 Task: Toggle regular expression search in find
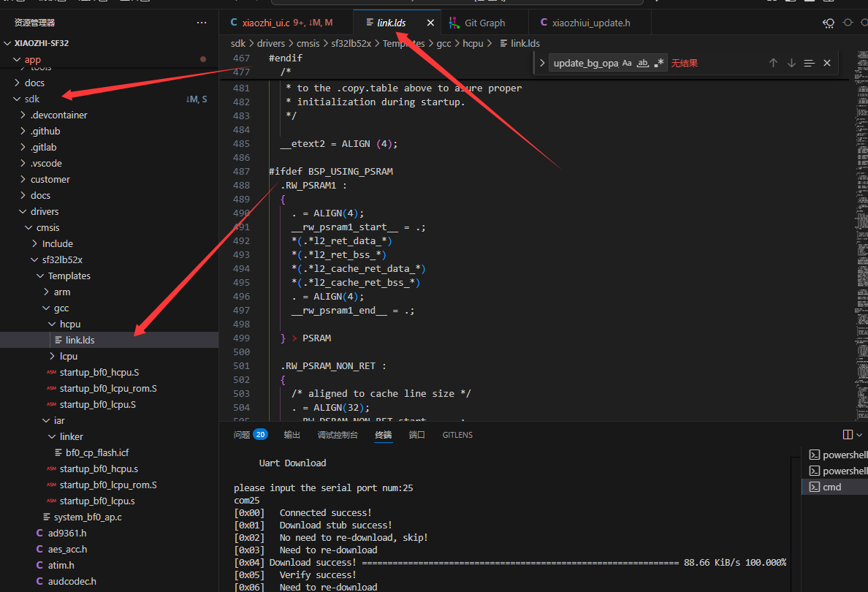coord(658,63)
